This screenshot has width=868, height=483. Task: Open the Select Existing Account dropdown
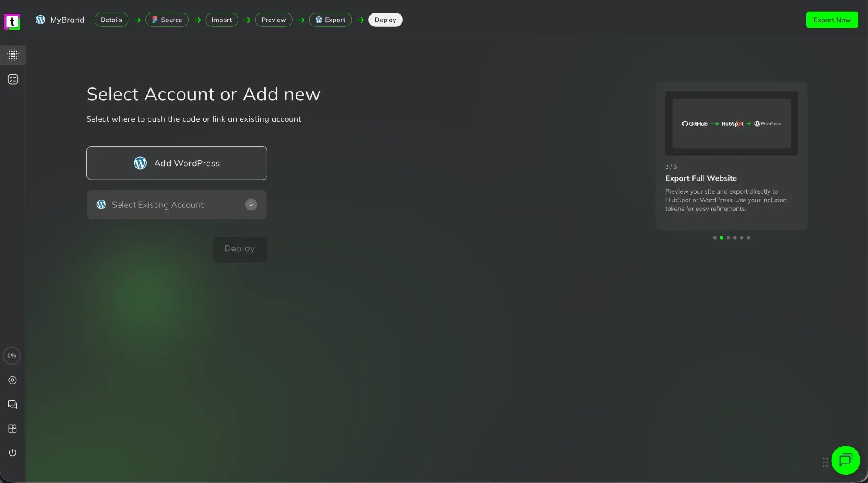[x=177, y=204]
